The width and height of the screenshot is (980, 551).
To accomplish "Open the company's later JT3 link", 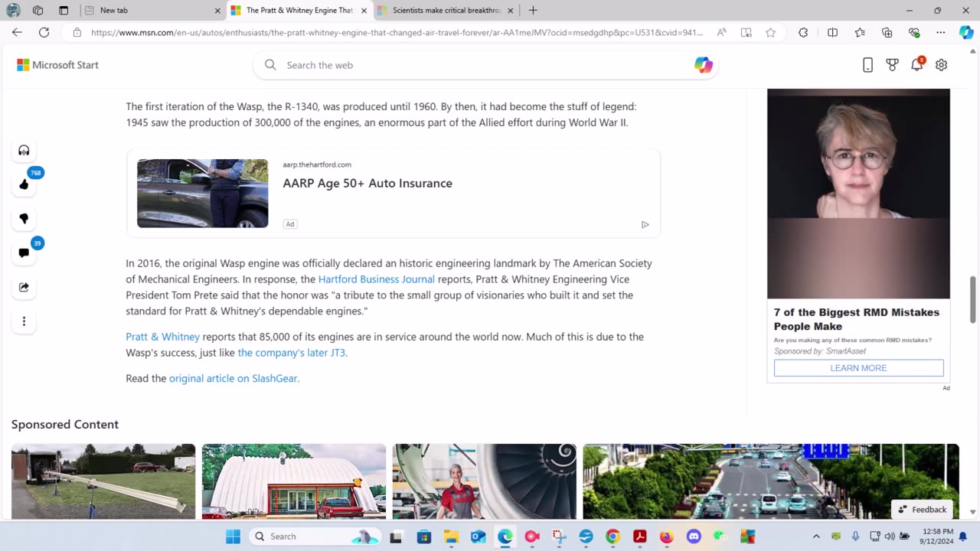I will (291, 353).
